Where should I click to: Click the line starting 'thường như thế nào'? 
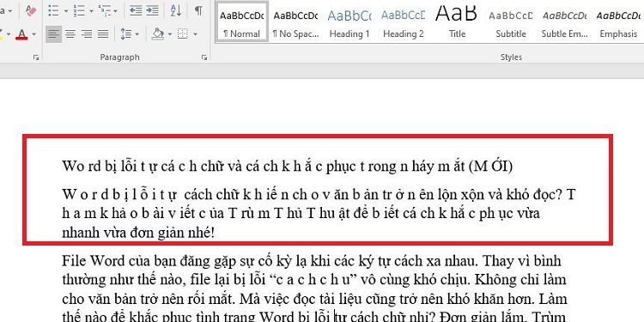(x=313, y=280)
